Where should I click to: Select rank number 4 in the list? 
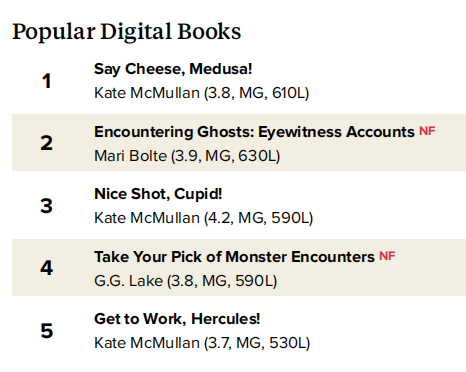click(x=47, y=268)
